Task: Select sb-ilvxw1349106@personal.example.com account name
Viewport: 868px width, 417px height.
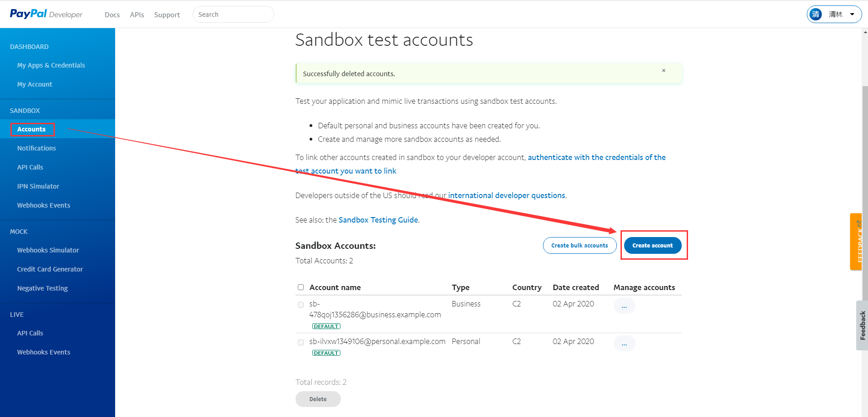Action: 378,341
